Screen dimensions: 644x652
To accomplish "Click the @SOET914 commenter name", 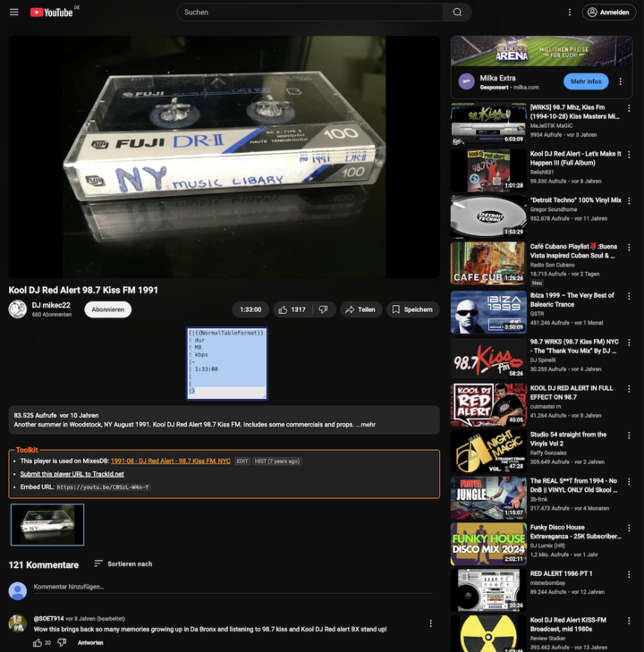I will tap(48, 618).
